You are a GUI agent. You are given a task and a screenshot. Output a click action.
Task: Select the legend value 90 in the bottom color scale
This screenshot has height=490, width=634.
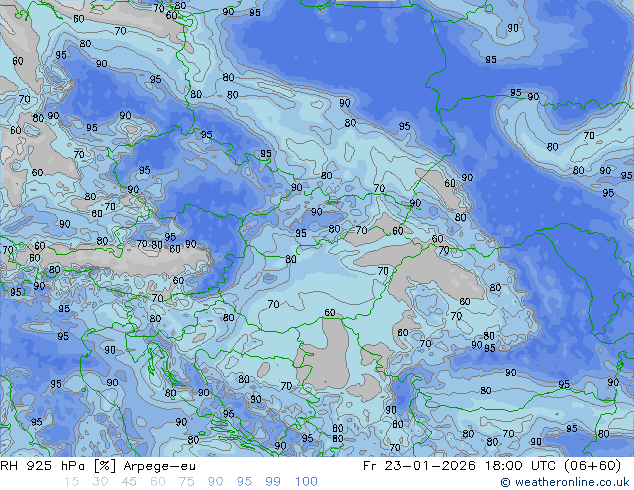[x=216, y=482]
